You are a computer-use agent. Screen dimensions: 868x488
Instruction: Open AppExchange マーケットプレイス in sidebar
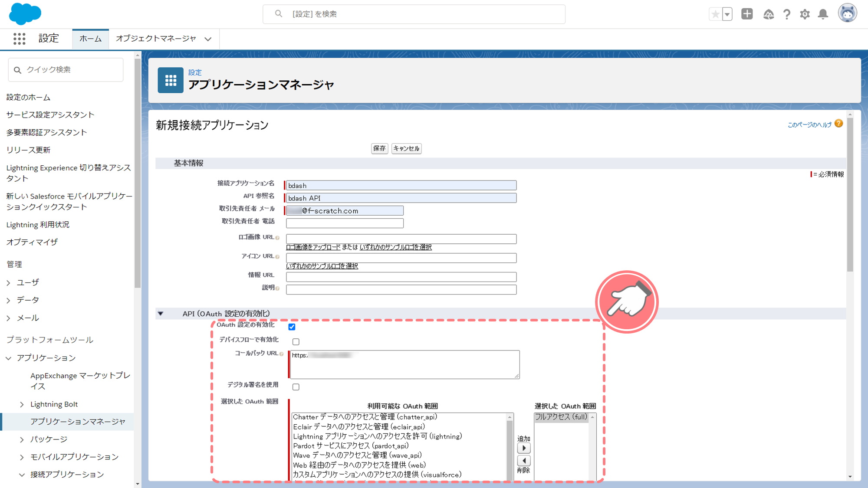coord(80,381)
